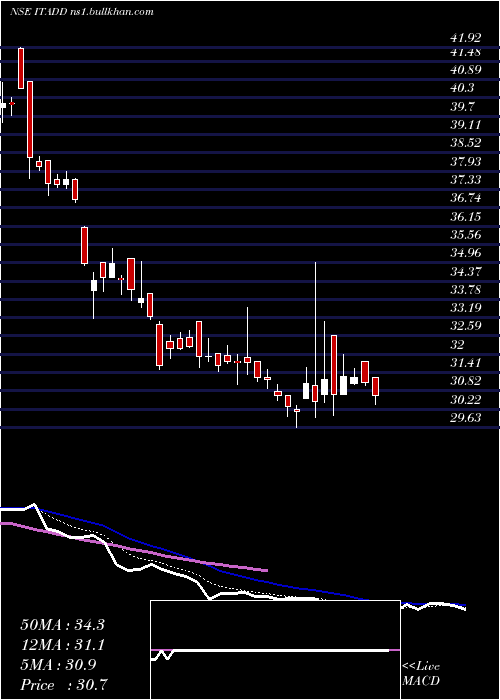This screenshot has width=500, height=700.
Task: Click the 32.59 price level label
Action: point(465,325)
